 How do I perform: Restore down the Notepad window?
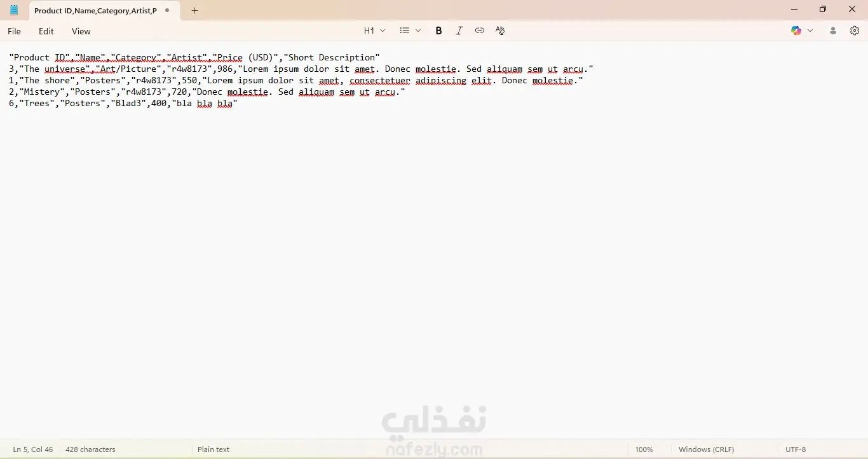[823, 10]
